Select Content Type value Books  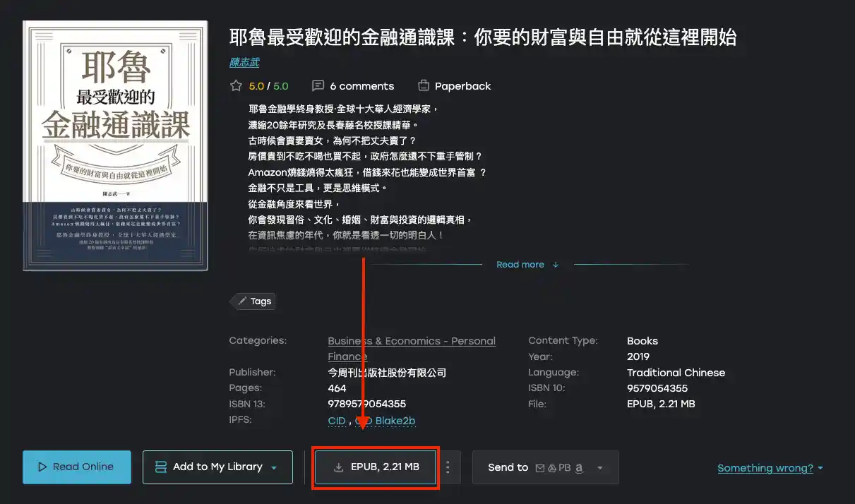pos(642,341)
